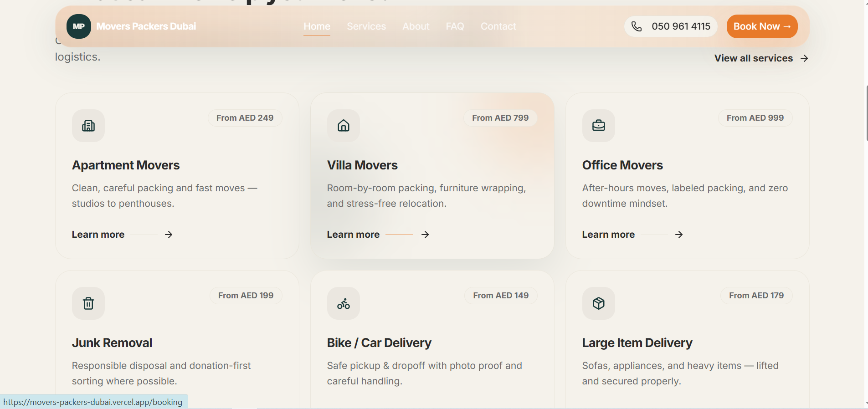Screen dimensions: 868x409
Task: Click the Movers Packers Dubai brand name
Action: [x=146, y=26]
